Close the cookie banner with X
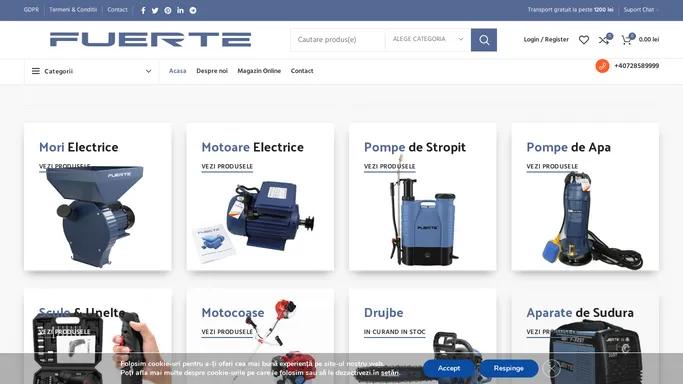Viewport: 683px width, 384px height. coord(551,368)
